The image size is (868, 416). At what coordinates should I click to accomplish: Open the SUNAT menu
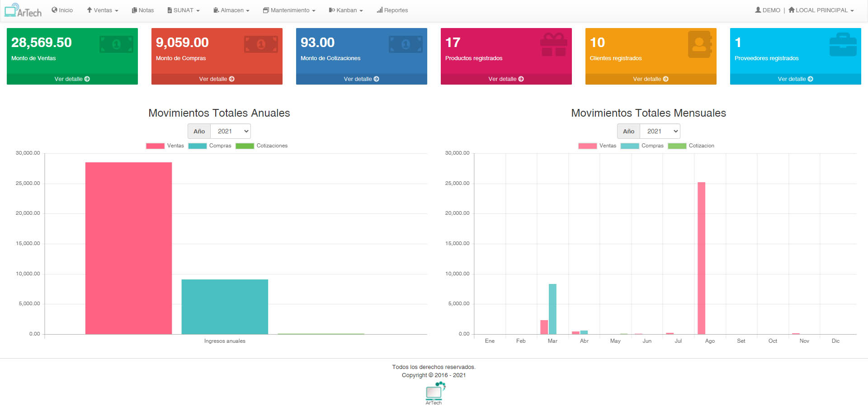[x=184, y=10]
